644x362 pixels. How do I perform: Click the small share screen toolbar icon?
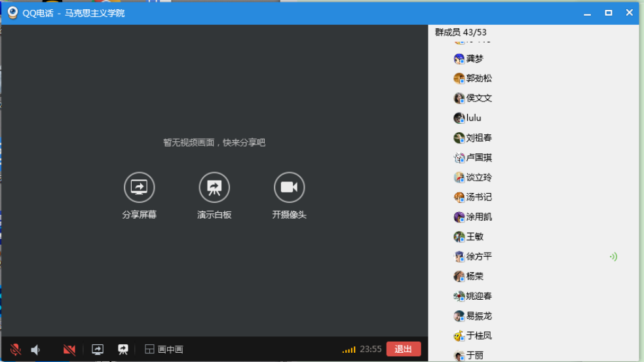tap(98, 350)
